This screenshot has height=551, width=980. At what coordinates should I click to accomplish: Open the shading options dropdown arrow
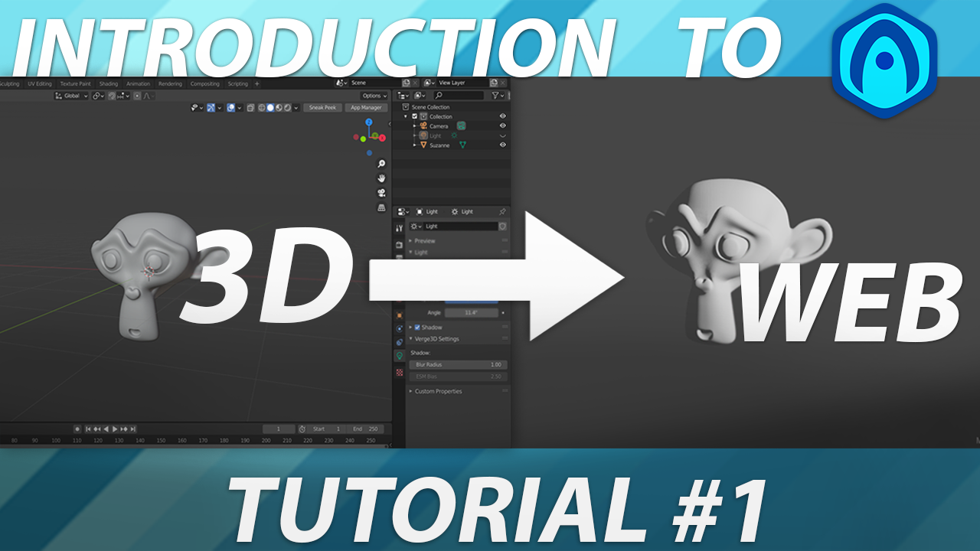pos(296,108)
